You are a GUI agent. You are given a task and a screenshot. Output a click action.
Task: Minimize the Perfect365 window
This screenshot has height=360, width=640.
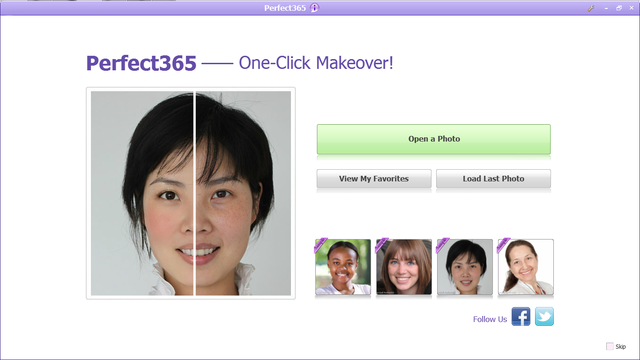(607, 8)
